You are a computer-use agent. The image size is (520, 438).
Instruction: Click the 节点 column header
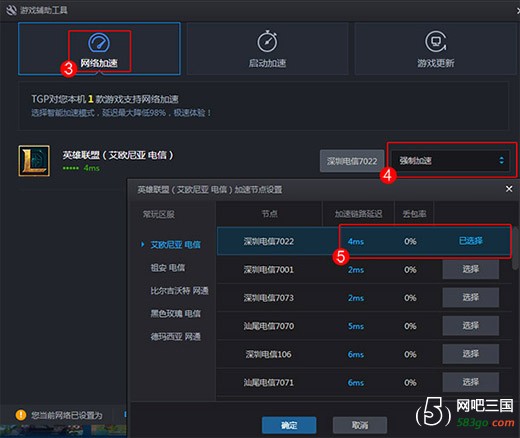tap(269, 214)
